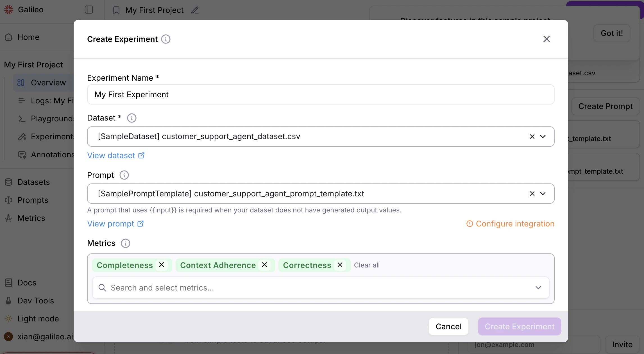
Task: Remove the Completeness metric chip
Action: (x=162, y=265)
